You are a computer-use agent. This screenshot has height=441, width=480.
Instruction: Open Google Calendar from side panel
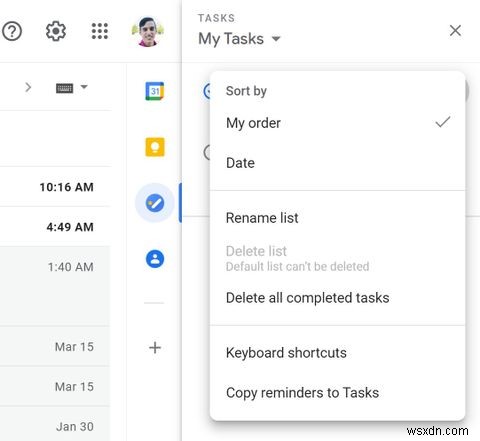pos(155,91)
